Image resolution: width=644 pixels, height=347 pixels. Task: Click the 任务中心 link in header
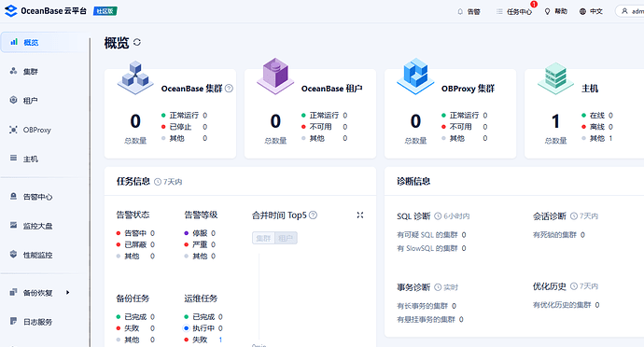519,11
